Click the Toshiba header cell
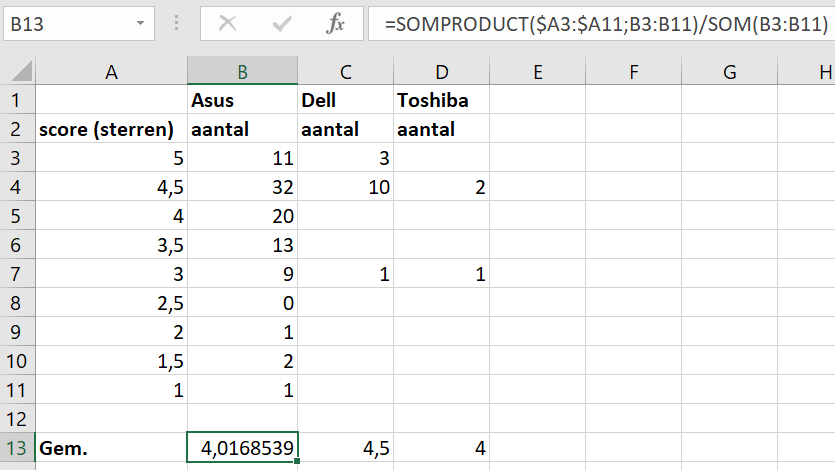This screenshot has height=470, width=835. pyautogui.click(x=440, y=101)
